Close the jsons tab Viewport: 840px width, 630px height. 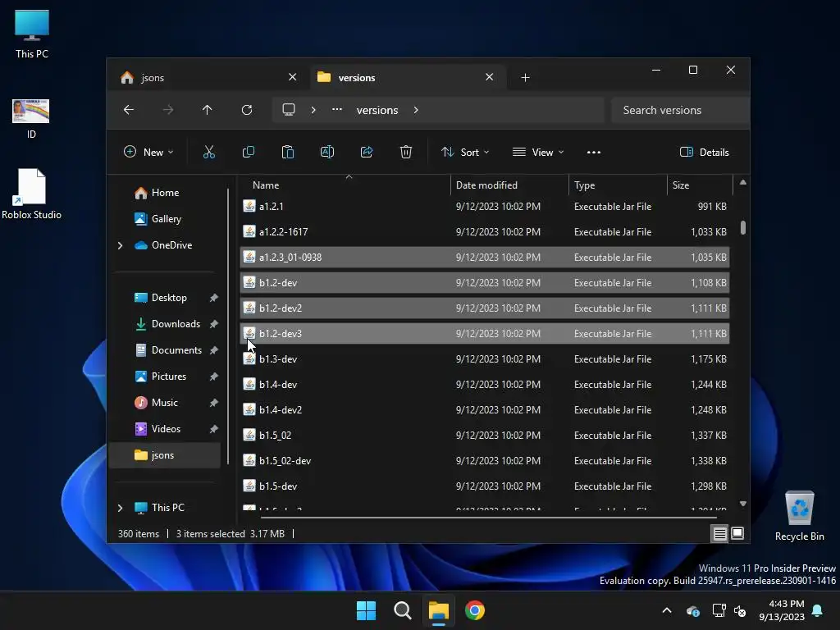click(293, 77)
